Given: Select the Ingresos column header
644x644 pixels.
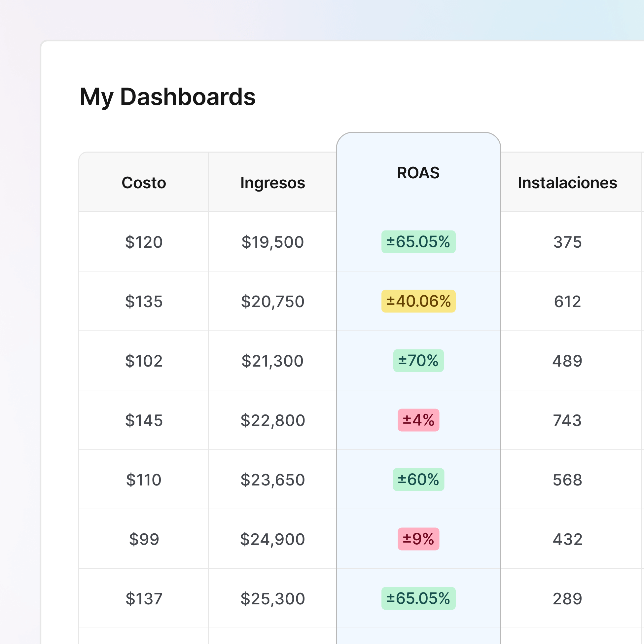Looking at the screenshot, I should click(273, 183).
